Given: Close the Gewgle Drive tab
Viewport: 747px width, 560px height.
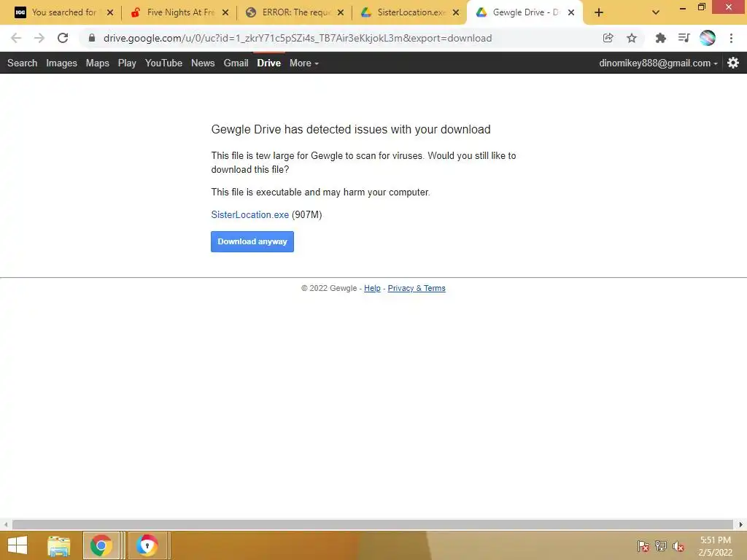Looking at the screenshot, I should pyautogui.click(x=571, y=12).
